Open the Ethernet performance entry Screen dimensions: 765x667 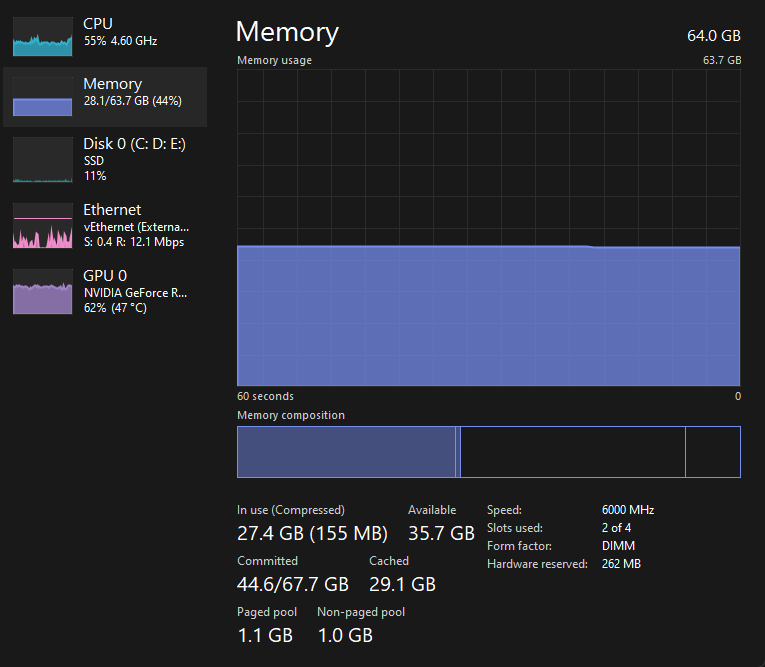105,225
